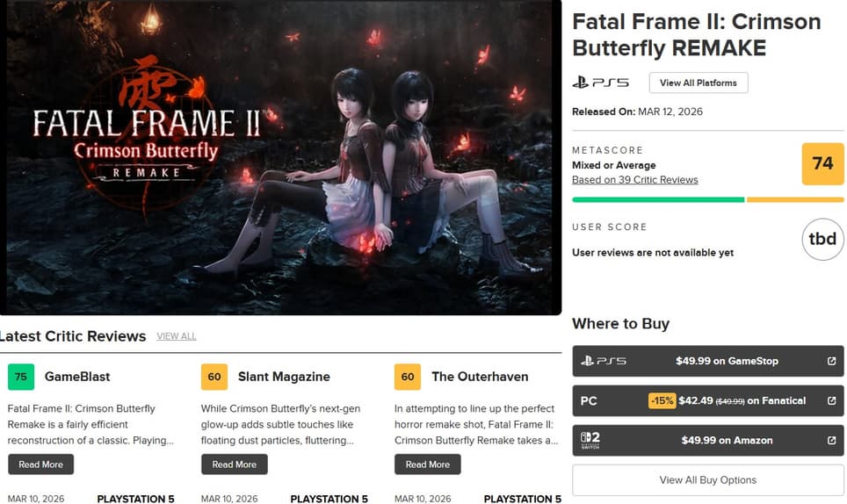Screen dimensions: 847x504
Task: Click the tbd user score circle
Action: (822, 239)
